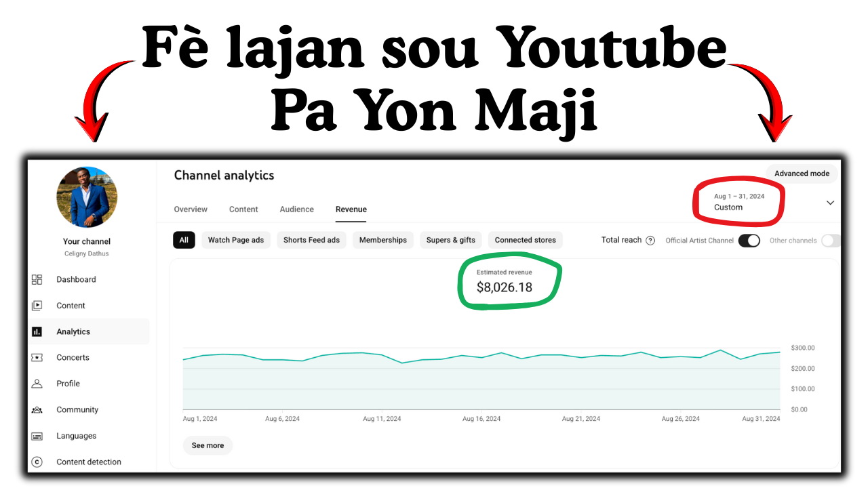
Task: Open the Content tab in Channel analytics
Action: coord(243,209)
